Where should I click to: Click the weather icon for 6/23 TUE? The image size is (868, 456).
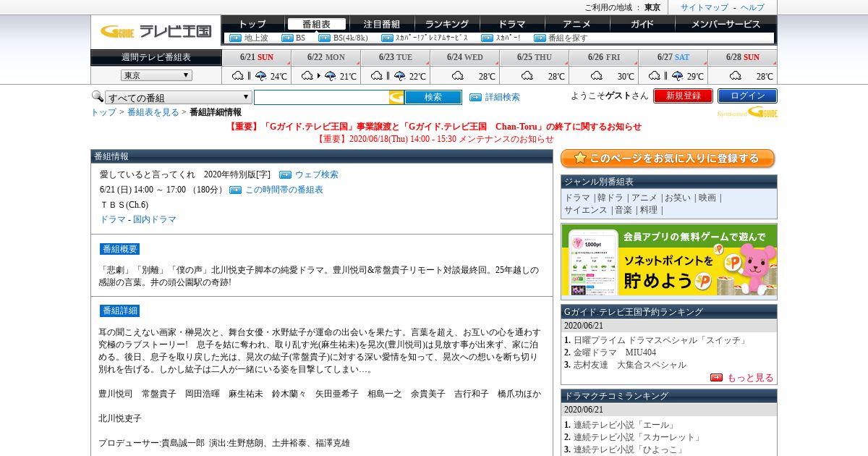(388, 75)
